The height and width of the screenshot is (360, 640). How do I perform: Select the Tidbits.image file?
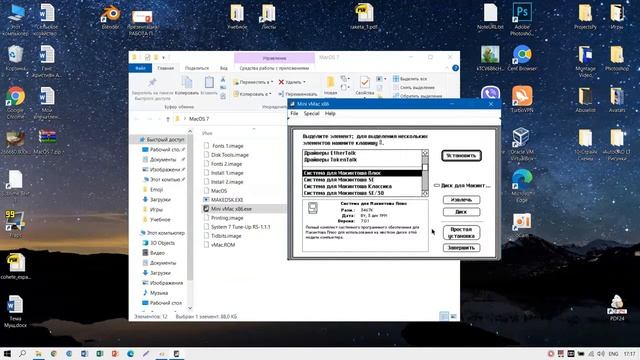pyautogui.click(x=226, y=236)
